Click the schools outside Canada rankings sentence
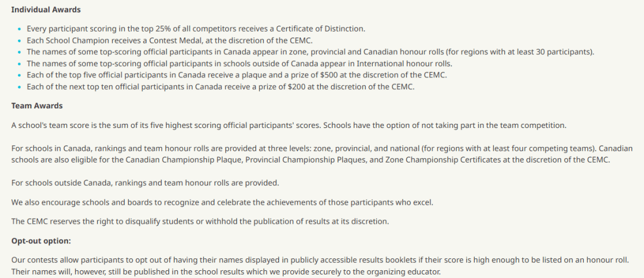Viewport: 644px width, 278px height. click(145, 183)
